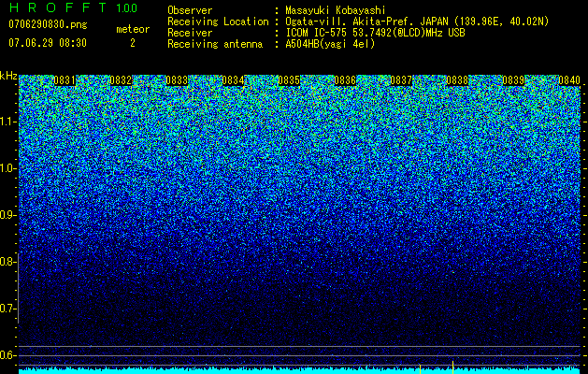Viewport: 588px width, 374px height.
Task: Click the 0834 time marker
Action: (233, 80)
